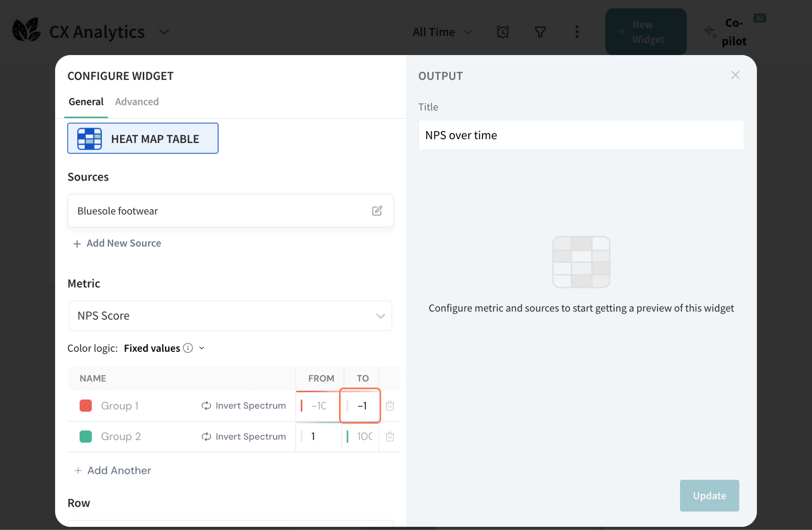Switch to the Advanced tab

point(137,102)
